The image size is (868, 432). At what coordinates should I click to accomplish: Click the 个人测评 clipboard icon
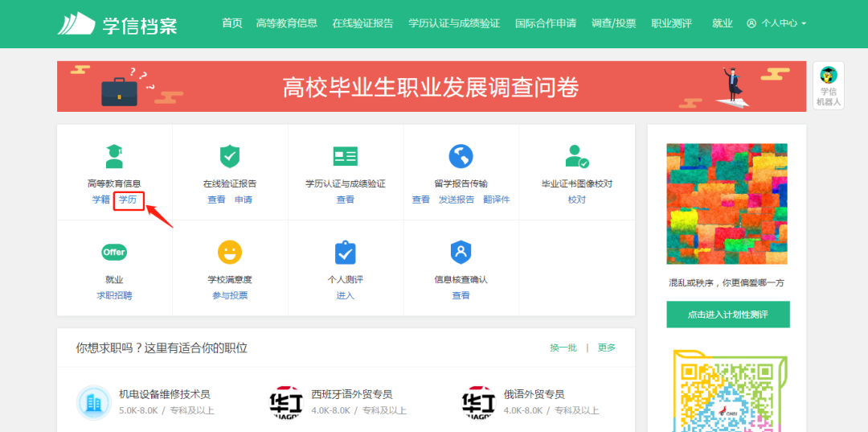pos(346,252)
